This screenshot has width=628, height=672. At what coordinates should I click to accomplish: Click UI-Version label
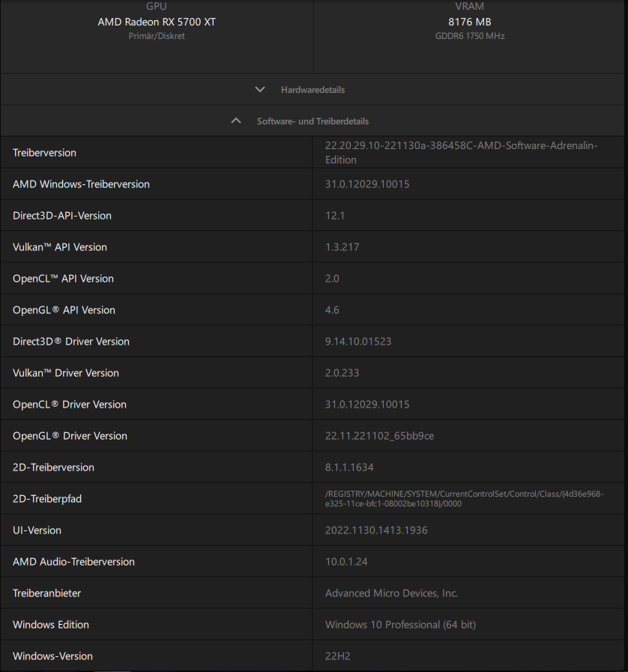[37, 530]
